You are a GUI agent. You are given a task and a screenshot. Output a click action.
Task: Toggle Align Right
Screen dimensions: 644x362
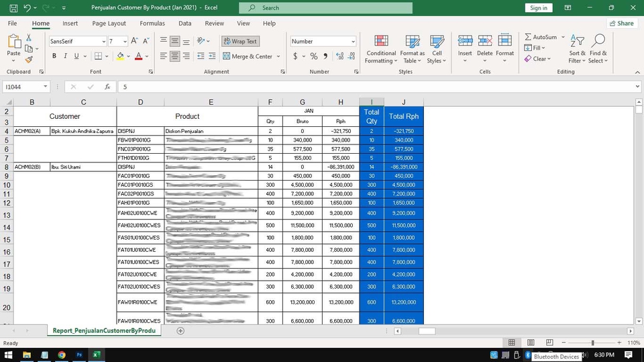click(186, 56)
